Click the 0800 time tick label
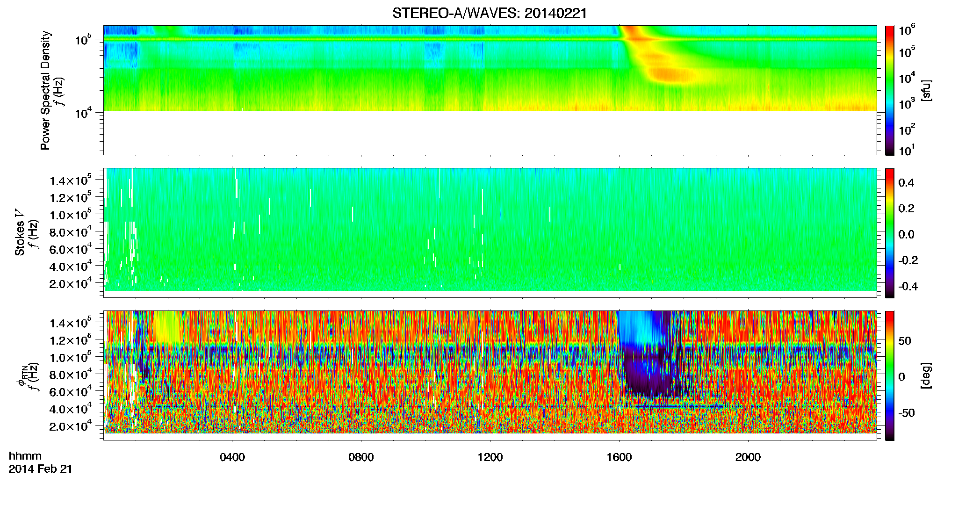The image size is (980, 505). click(x=361, y=457)
